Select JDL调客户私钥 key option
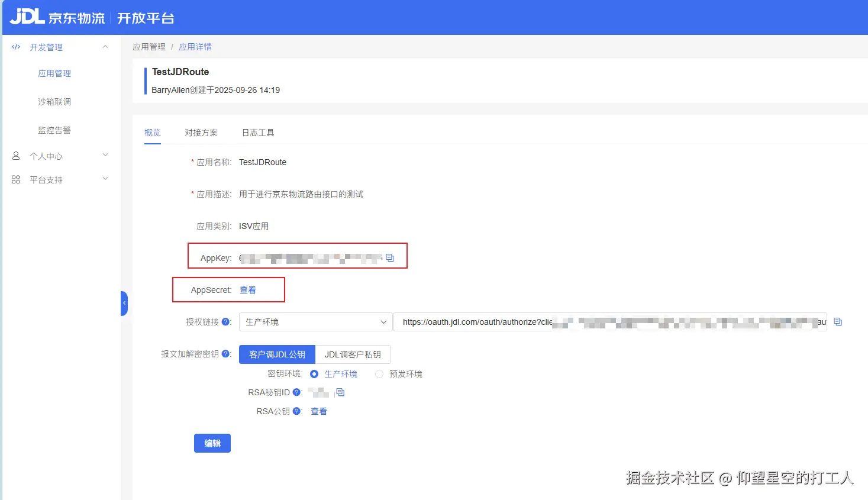The image size is (868, 500). click(x=353, y=354)
